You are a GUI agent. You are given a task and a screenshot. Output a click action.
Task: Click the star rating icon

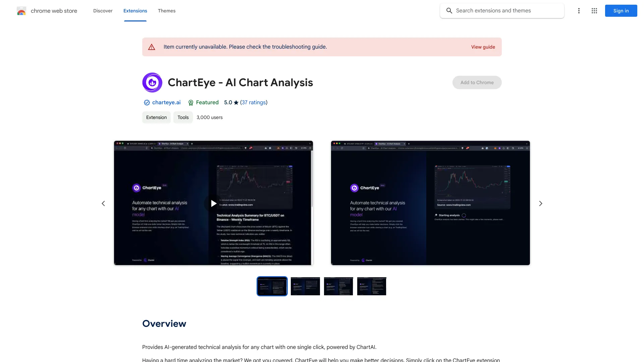(236, 102)
